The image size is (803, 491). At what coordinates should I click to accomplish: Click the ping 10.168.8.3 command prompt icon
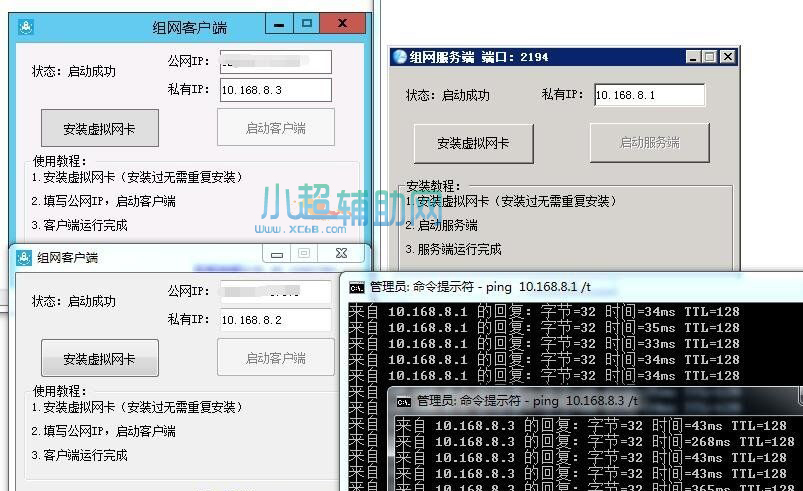404,402
